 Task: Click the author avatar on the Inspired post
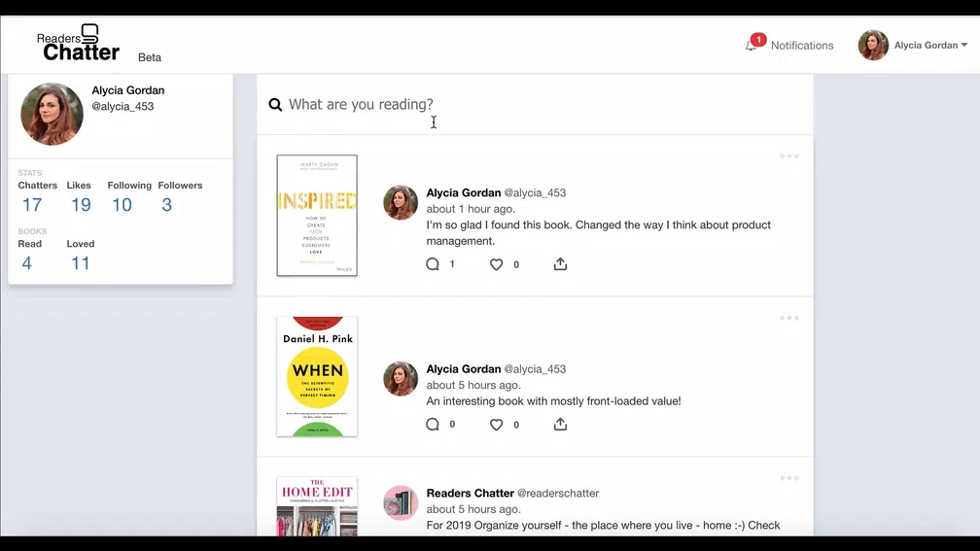coord(401,202)
